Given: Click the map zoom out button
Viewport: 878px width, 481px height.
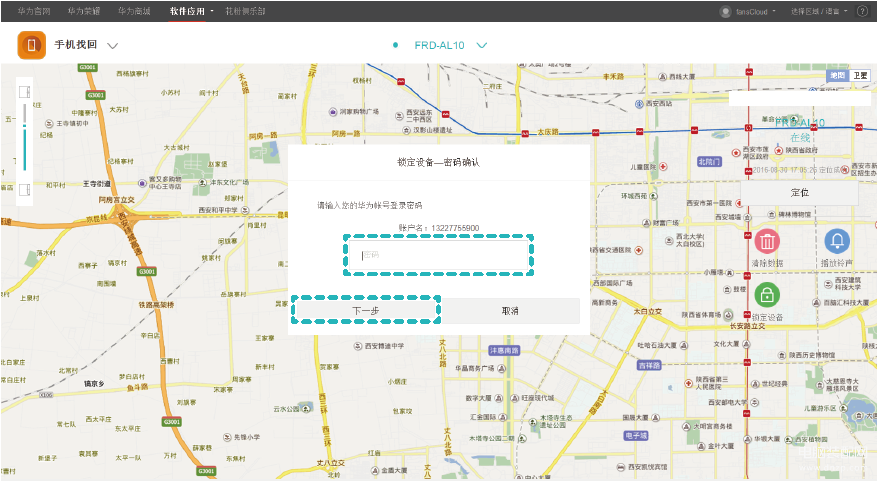Looking at the screenshot, I should pos(24,190).
